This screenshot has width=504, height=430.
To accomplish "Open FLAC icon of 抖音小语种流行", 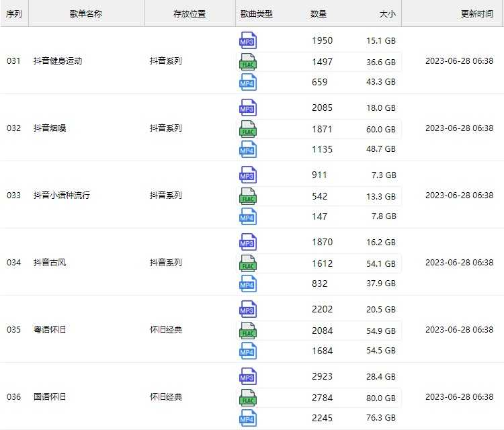I will 248,196.
